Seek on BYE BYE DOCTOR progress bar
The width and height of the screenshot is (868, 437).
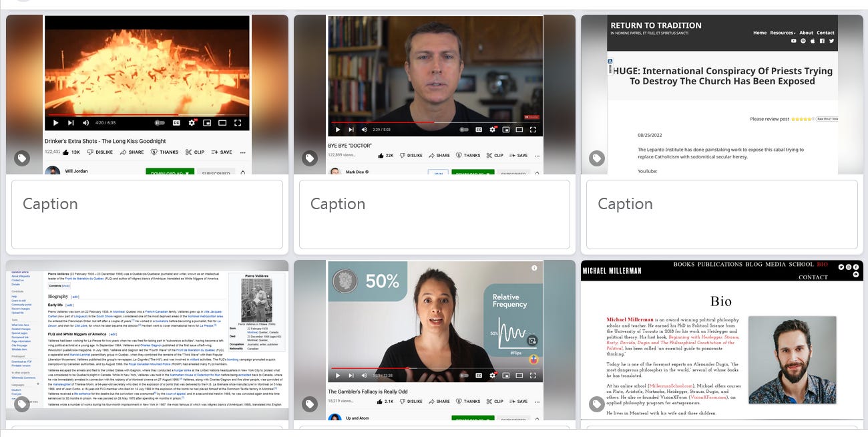point(435,122)
